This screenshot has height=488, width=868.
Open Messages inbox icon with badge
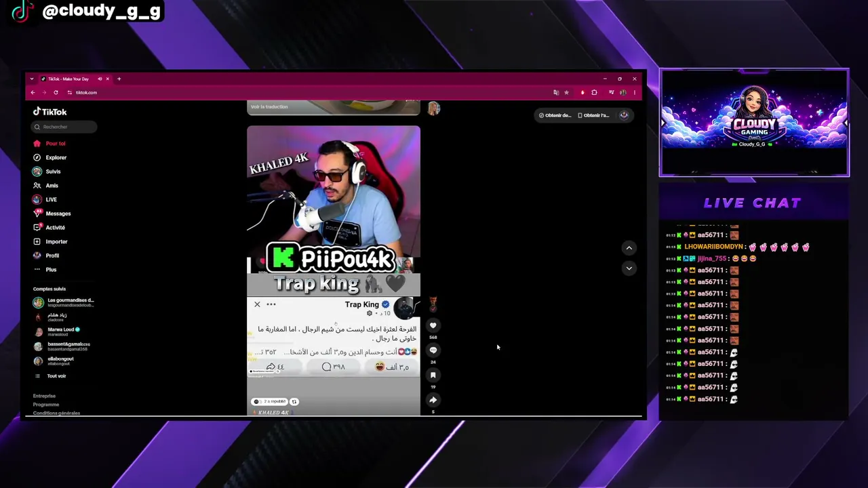(37, 213)
